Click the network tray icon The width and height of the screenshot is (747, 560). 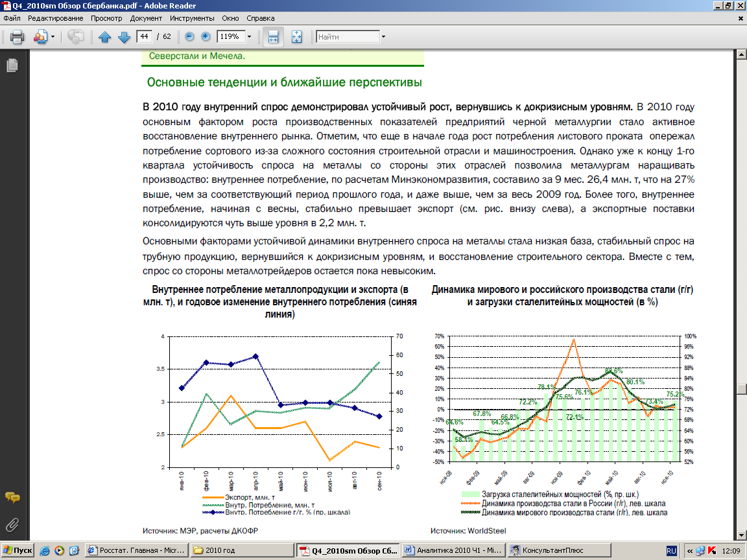point(700,551)
